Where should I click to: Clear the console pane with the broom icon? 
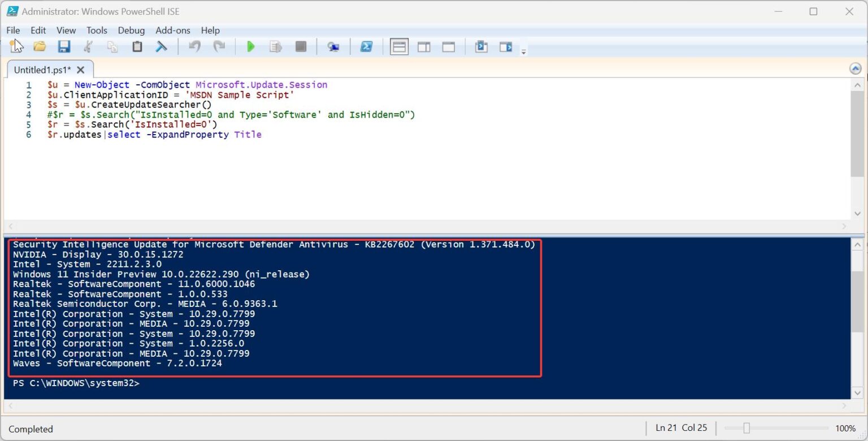pos(161,46)
